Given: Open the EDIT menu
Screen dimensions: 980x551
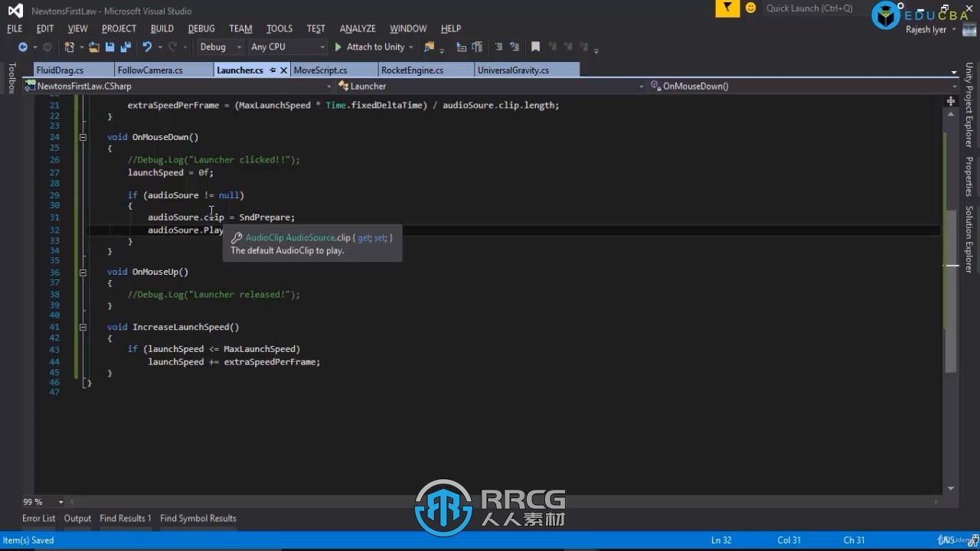Looking at the screenshot, I should click(45, 28).
